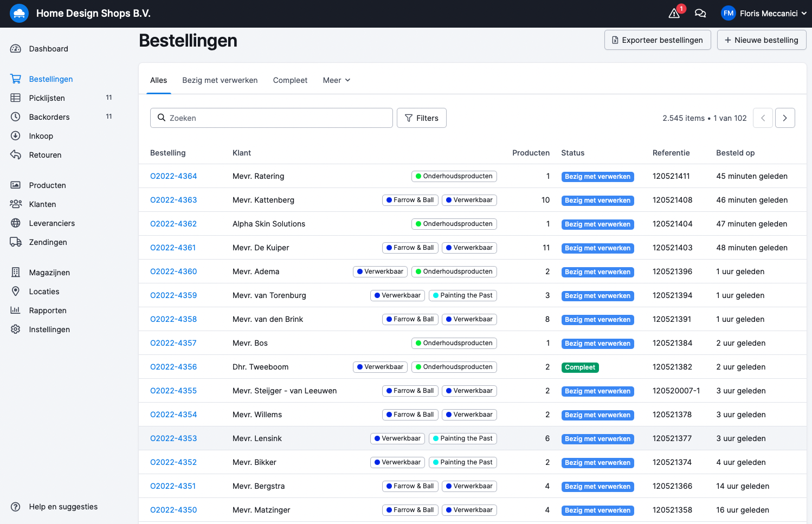Open the Filters panel

pos(421,118)
